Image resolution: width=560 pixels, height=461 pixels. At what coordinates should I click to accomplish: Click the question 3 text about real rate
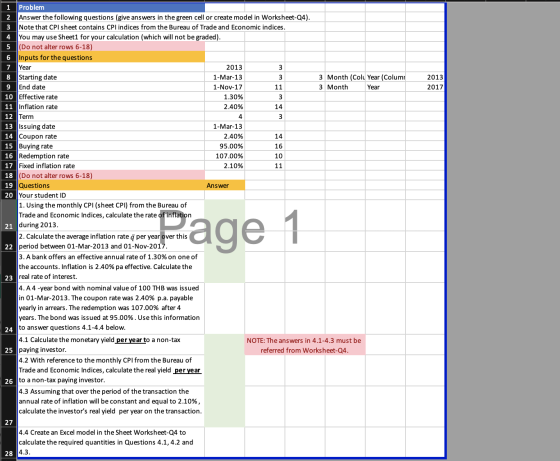[x=111, y=267]
